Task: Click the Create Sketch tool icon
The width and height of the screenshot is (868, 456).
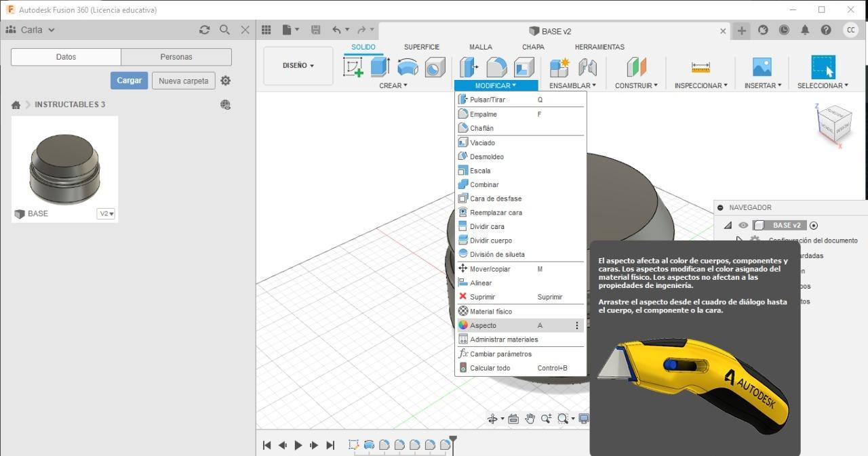Action: pos(353,67)
